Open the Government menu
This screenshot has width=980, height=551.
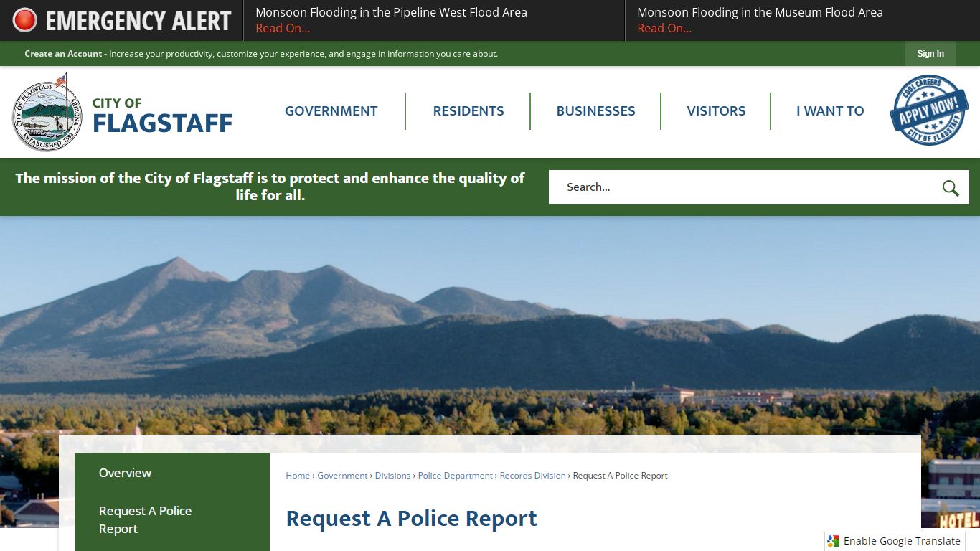tap(331, 111)
